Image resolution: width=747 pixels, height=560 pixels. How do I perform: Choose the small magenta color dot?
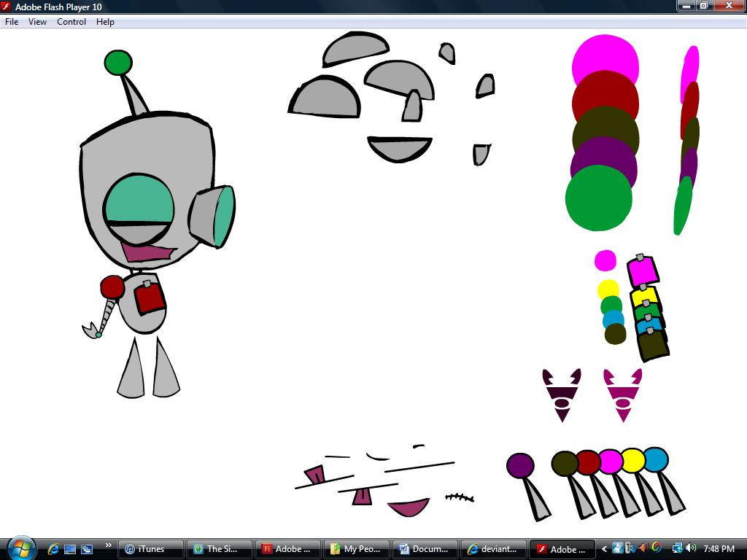pyautogui.click(x=605, y=260)
